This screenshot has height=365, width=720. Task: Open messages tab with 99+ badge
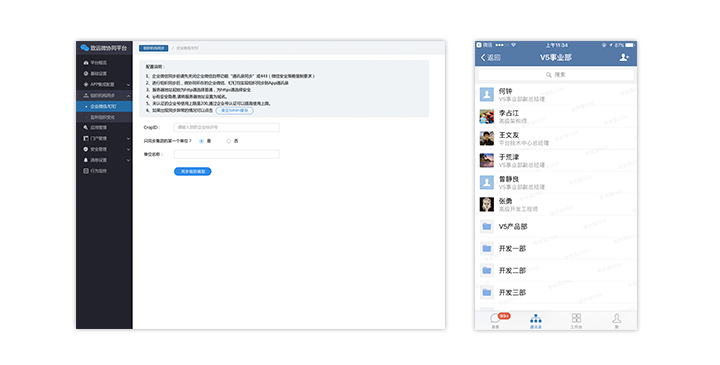[x=495, y=320]
